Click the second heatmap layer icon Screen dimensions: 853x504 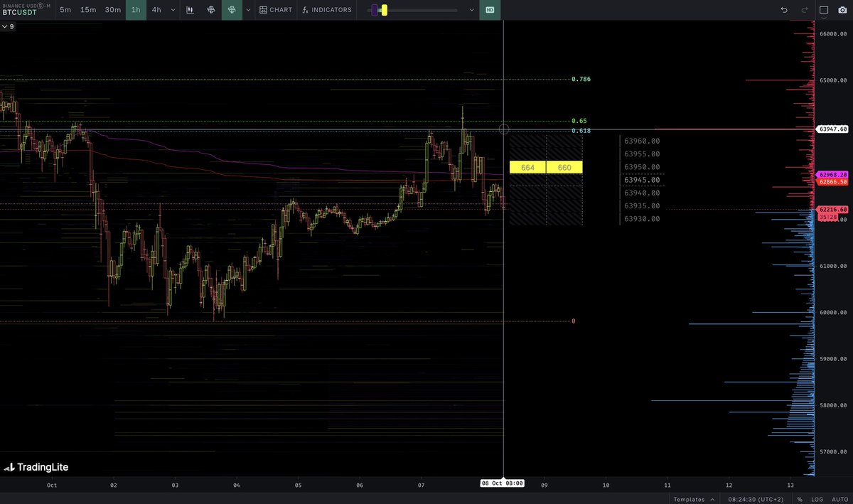tap(211, 10)
